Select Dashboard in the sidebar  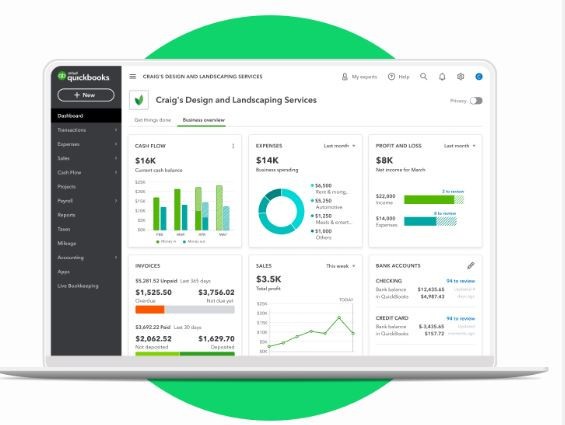[86, 116]
